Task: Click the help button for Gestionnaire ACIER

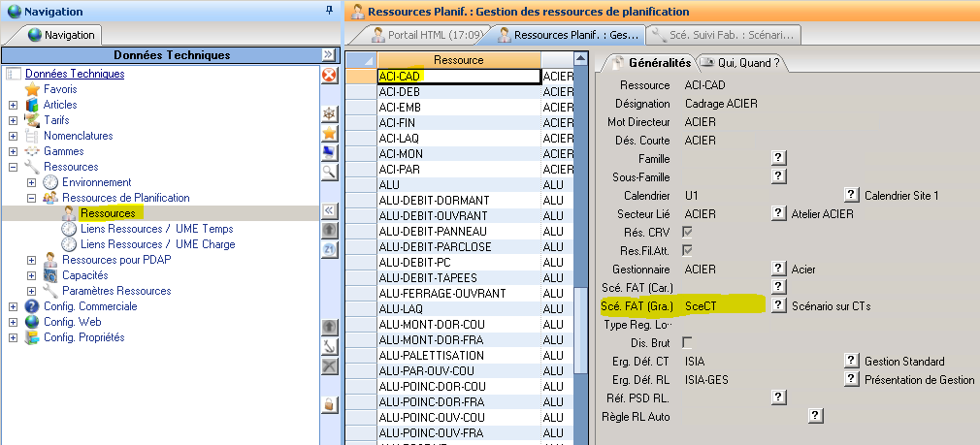Action: (x=777, y=269)
